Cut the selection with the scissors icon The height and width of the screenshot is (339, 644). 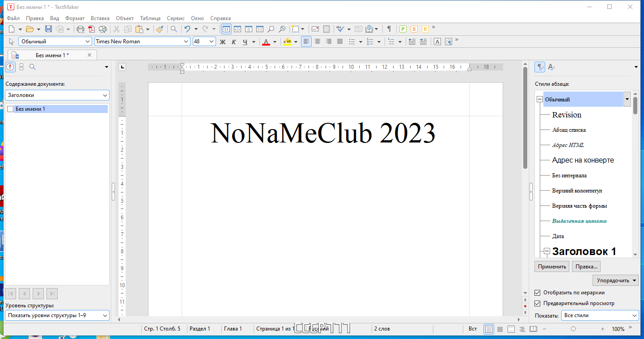(x=116, y=29)
